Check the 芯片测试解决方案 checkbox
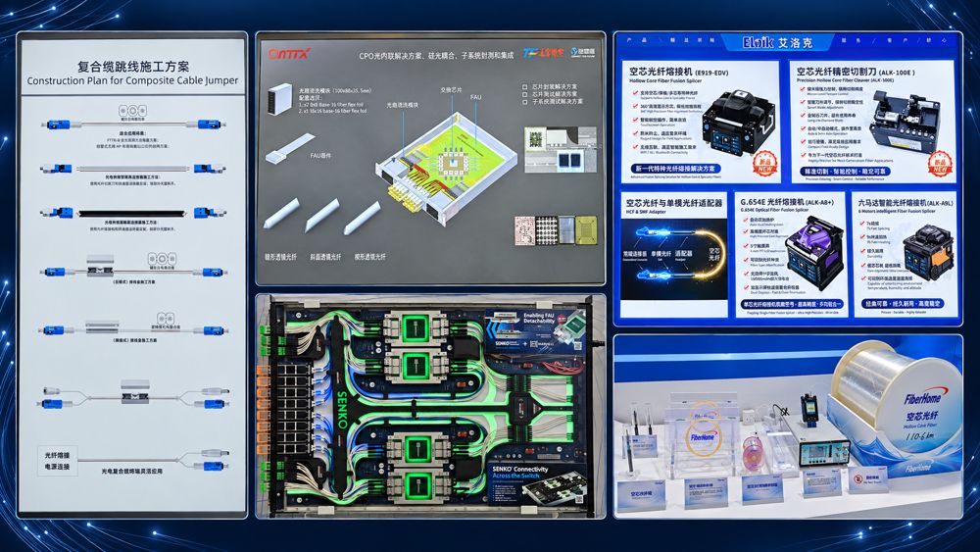The height and width of the screenshot is (552, 980). click(x=524, y=94)
